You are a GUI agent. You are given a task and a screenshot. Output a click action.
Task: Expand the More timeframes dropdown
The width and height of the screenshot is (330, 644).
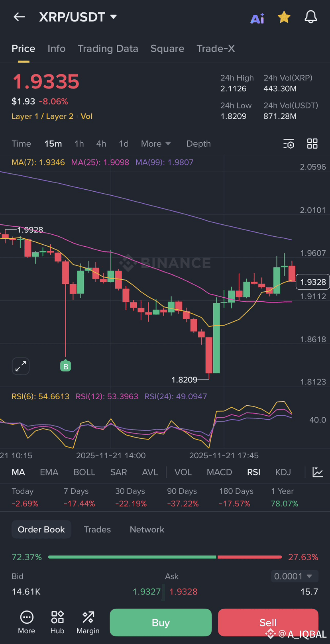click(156, 144)
